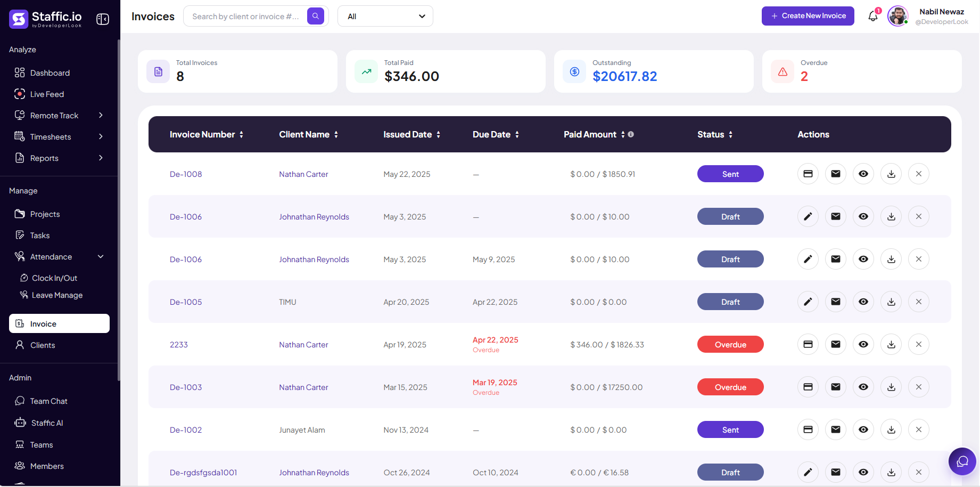Click the sidebar vertical scrollbar
The width and height of the screenshot is (980, 487).
tap(118, 210)
